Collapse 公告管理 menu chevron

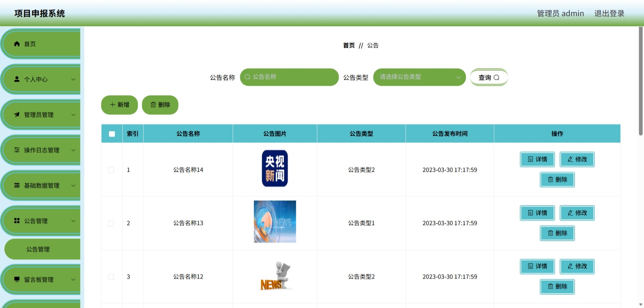[73, 221]
